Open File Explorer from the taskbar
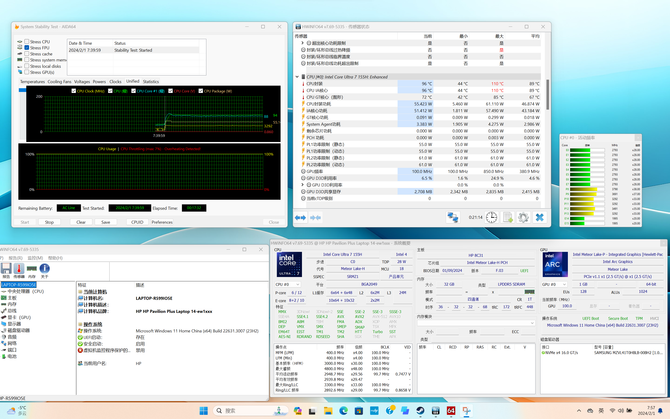This screenshot has width=670, height=419. click(328, 411)
